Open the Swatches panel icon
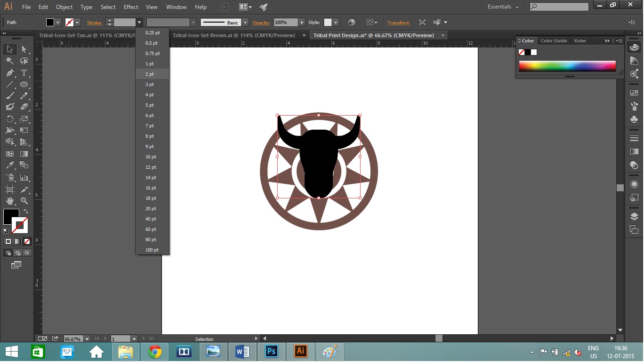 [x=634, y=93]
